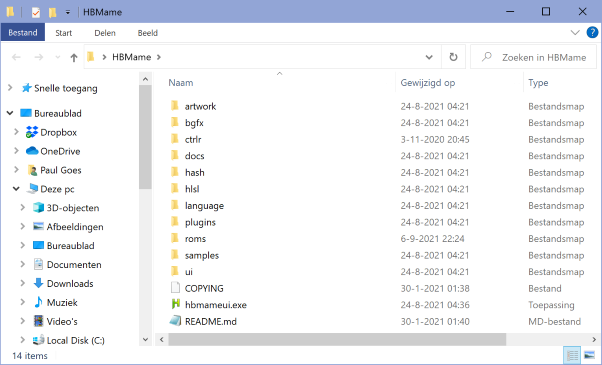Collapse the Deze pc tree node
602x365 pixels.
16,189
